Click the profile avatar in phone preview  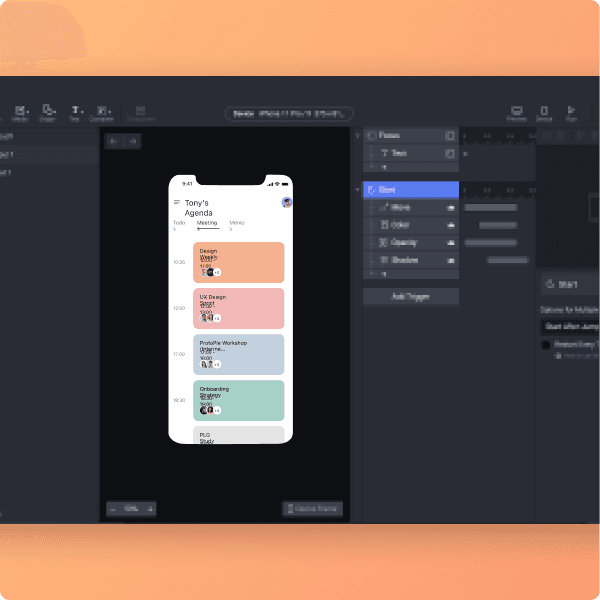pos(287,202)
